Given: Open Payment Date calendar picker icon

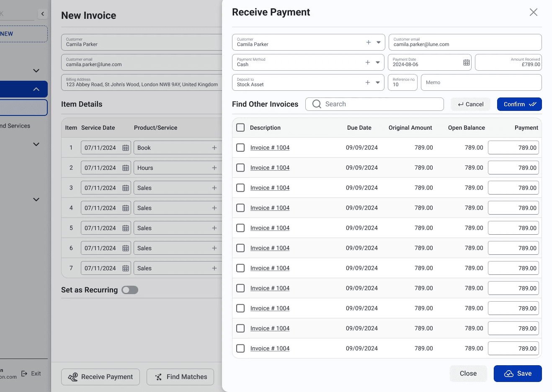Looking at the screenshot, I should [x=466, y=62].
